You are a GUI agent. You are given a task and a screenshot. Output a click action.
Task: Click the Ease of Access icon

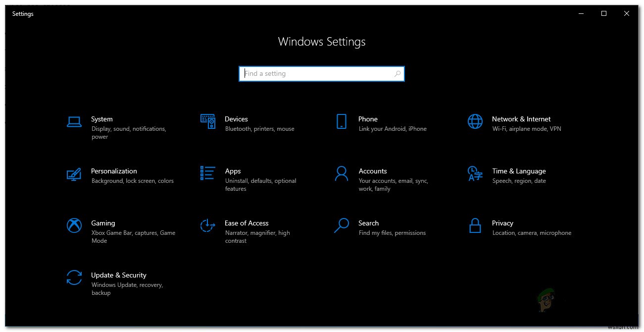tap(208, 225)
